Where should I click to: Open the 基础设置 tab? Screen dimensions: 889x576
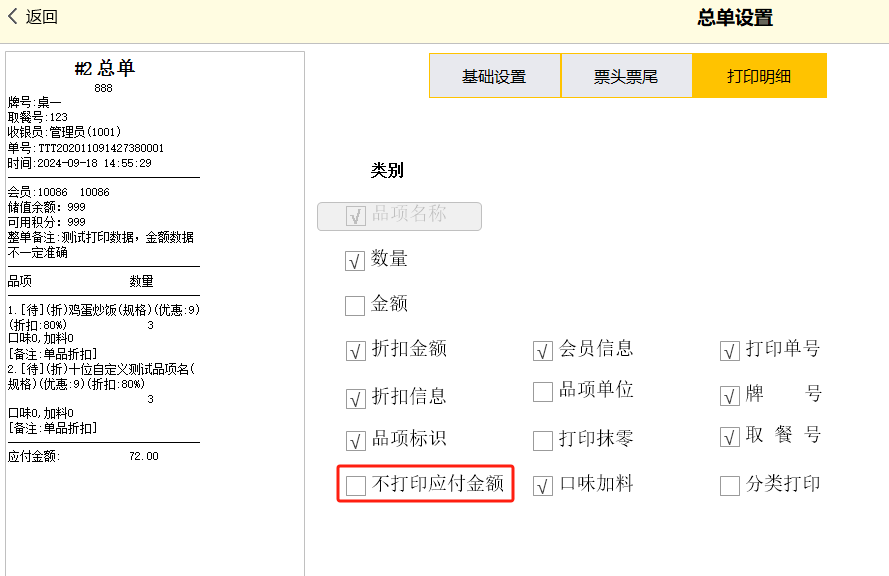[x=494, y=76]
